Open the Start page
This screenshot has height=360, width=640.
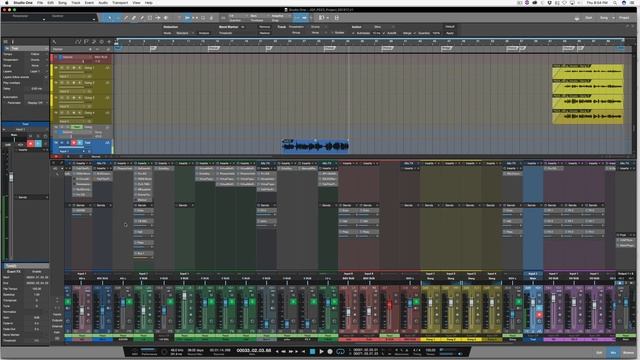click(x=589, y=18)
